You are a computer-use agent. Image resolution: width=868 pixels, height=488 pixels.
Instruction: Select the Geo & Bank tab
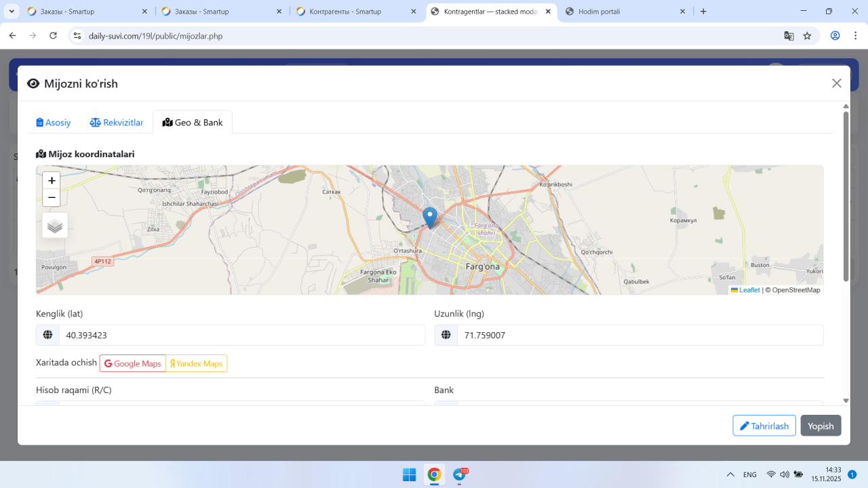(x=193, y=123)
